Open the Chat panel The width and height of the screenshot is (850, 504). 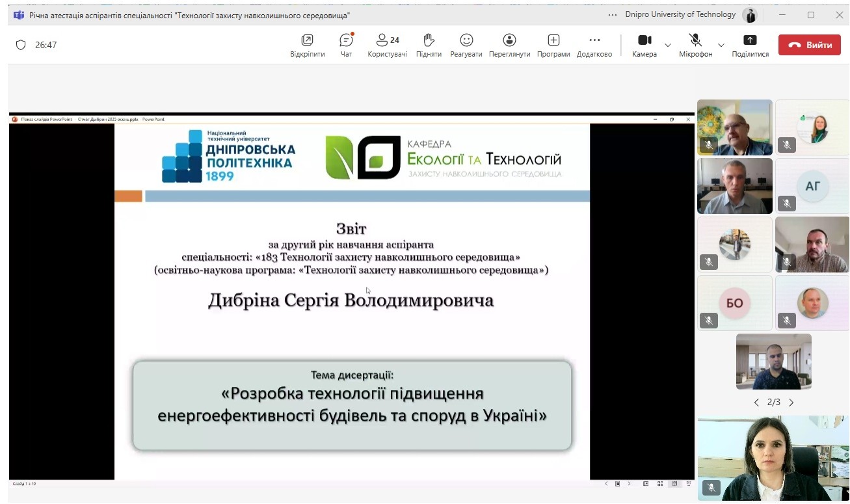(x=346, y=45)
